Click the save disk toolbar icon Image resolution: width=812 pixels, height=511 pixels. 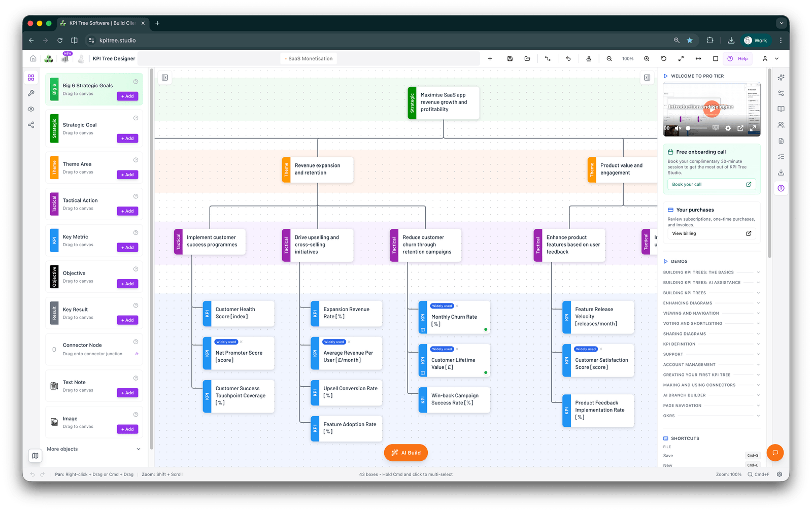tap(510, 59)
